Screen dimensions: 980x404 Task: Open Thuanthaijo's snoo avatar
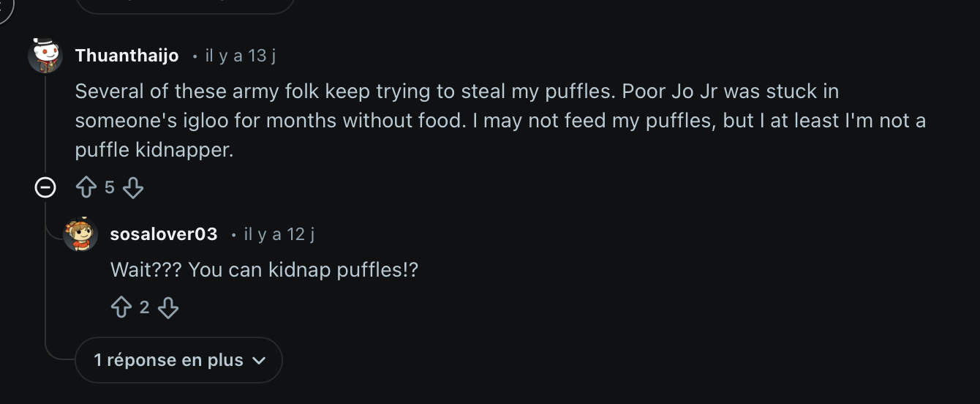click(45, 55)
